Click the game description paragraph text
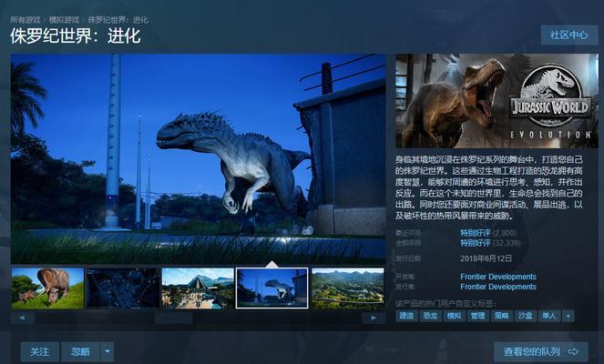Screen dimensions: 604x364 (489, 187)
